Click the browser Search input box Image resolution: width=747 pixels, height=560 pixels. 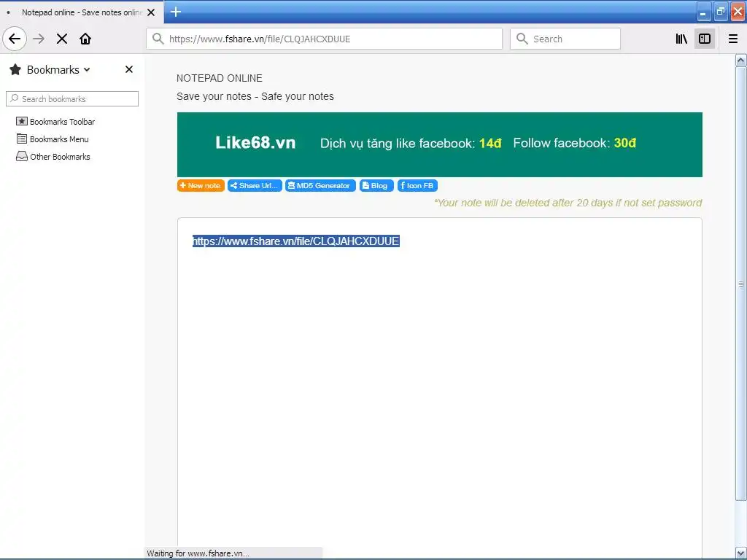pos(565,39)
